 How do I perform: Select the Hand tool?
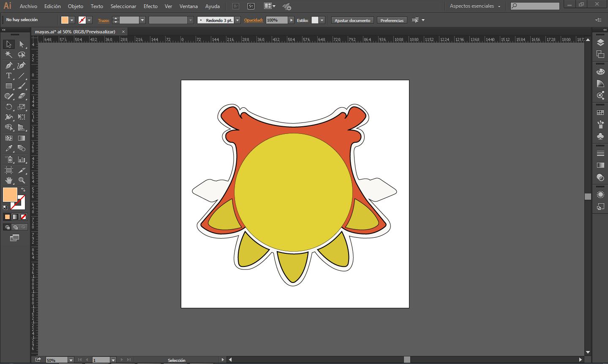point(9,180)
